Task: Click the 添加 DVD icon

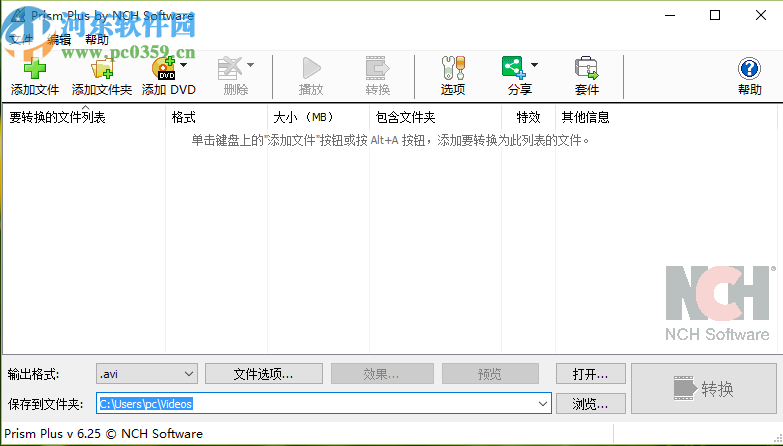Action: [164, 68]
